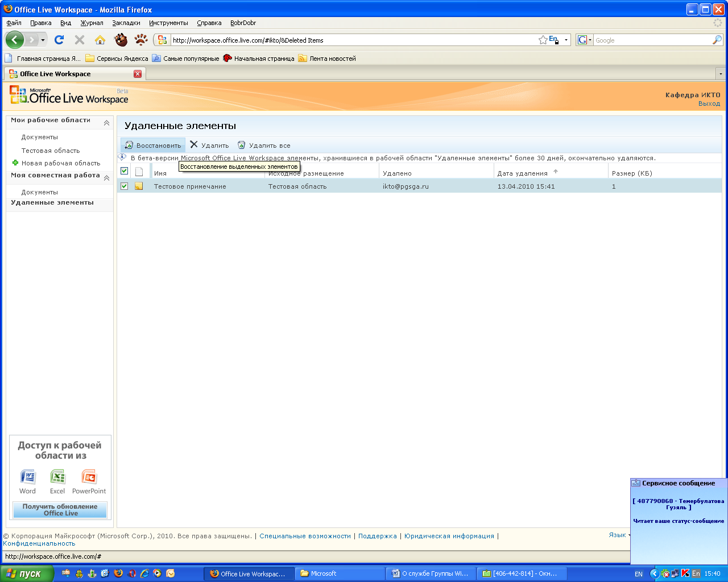
Task: Click the paw print toolbar icon
Action: pyautogui.click(x=141, y=40)
